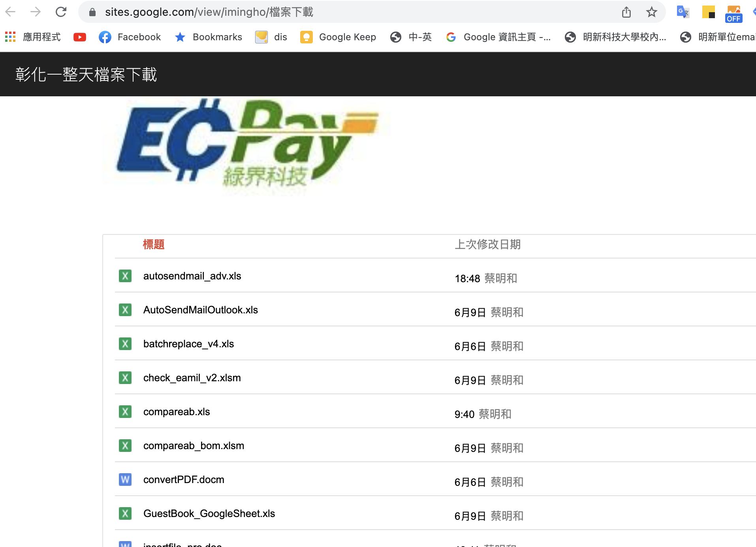Open the extension marked OFF
The width and height of the screenshot is (756, 547).
pyautogui.click(x=733, y=14)
